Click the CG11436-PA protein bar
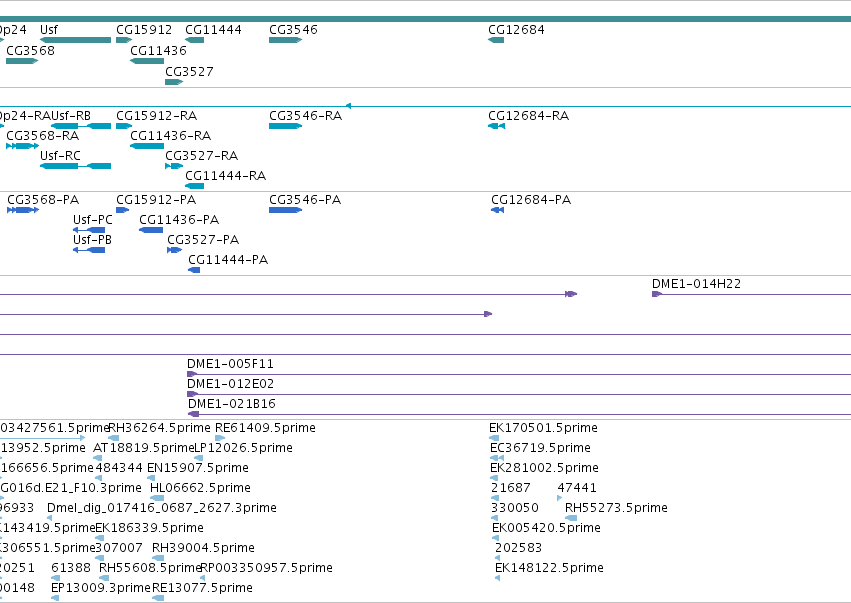Screen dimensions: 851x603 151,230
